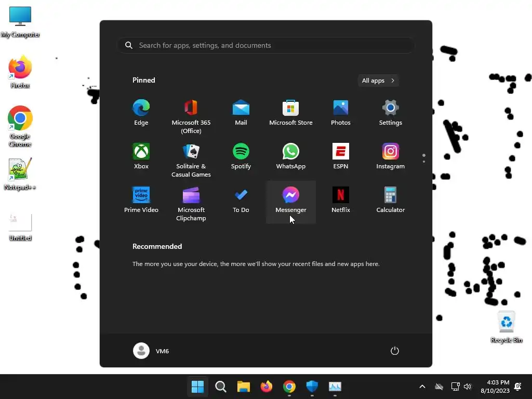The image size is (532, 399).
Task: Select the Untitled file on the desktop
Action: pyautogui.click(x=20, y=228)
